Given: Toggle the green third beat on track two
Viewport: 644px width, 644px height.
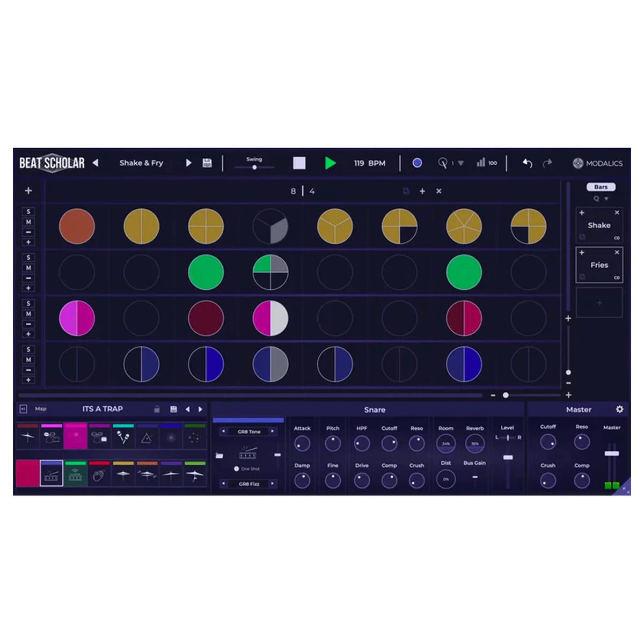Looking at the screenshot, I should click(206, 273).
